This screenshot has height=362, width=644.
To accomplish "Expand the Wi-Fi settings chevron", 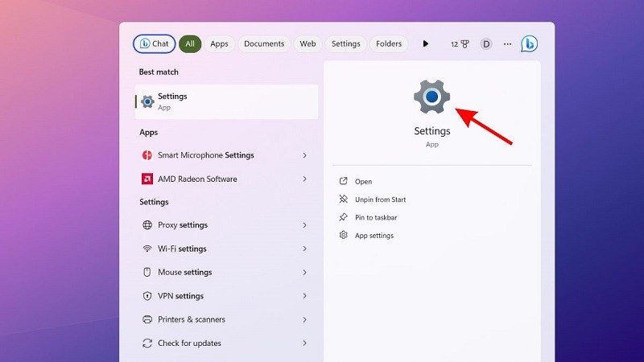I will point(304,249).
